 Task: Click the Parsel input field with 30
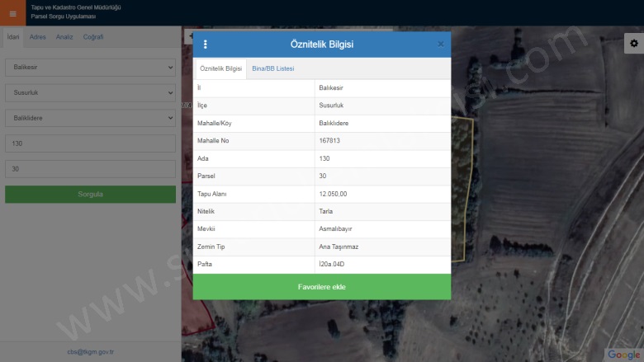[x=90, y=169]
